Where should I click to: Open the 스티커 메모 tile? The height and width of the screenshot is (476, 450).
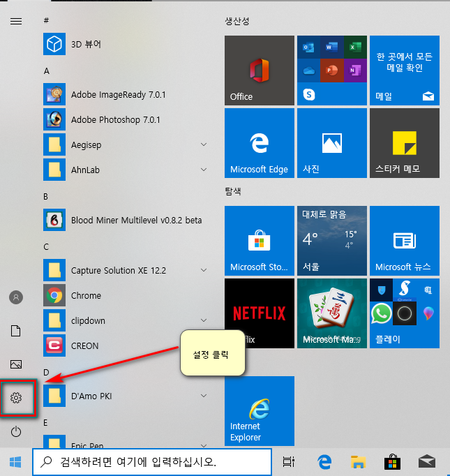tap(405, 143)
